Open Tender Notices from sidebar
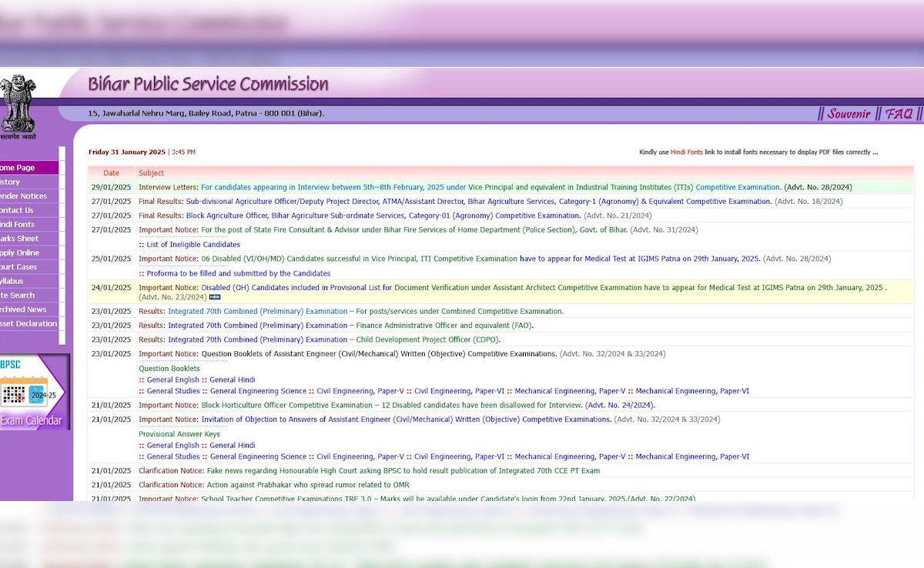The image size is (924, 568). (x=23, y=196)
